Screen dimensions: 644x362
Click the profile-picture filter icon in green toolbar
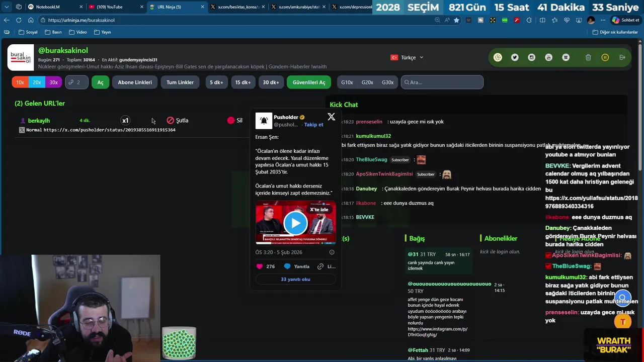(566, 57)
